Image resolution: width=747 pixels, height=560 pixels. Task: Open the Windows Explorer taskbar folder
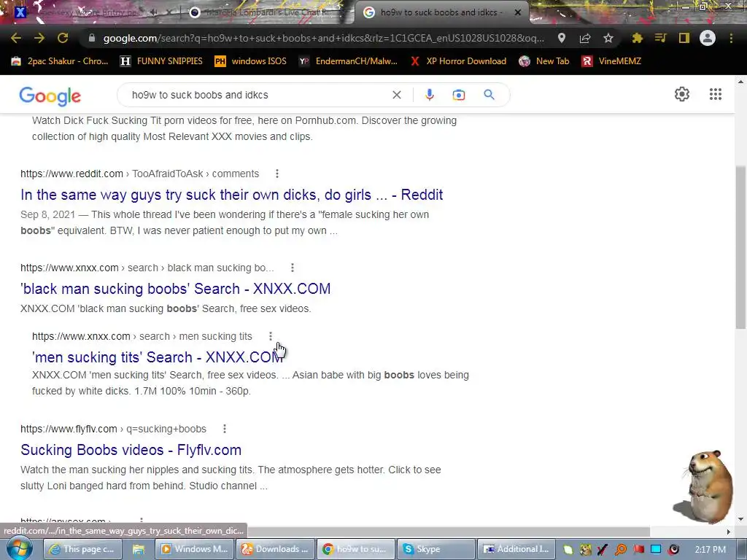pos(138,549)
